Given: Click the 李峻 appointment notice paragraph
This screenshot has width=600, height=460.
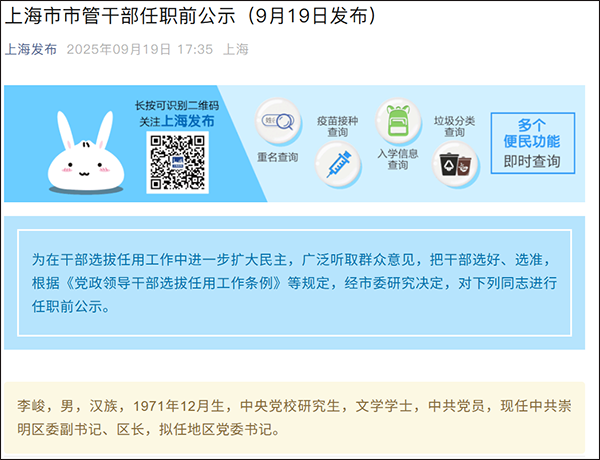Looking at the screenshot, I should coord(294,418).
